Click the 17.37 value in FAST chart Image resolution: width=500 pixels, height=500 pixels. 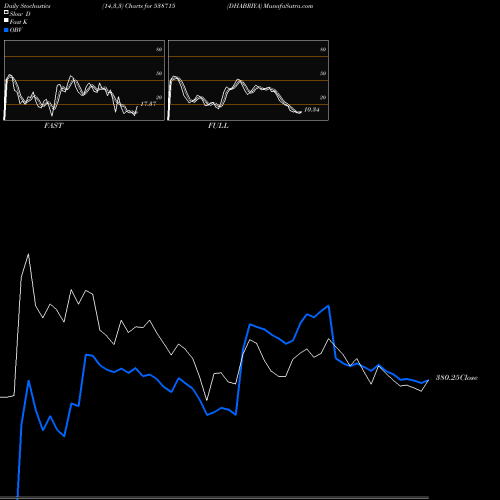tap(148, 104)
